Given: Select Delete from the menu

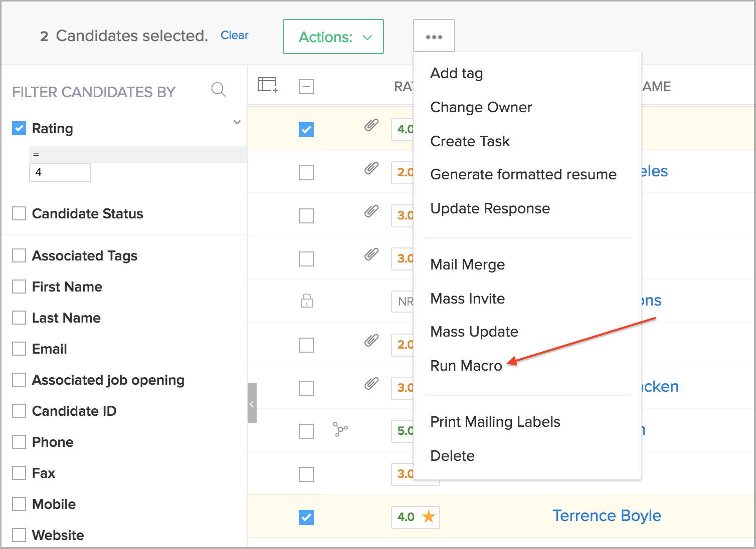Looking at the screenshot, I should [452, 456].
